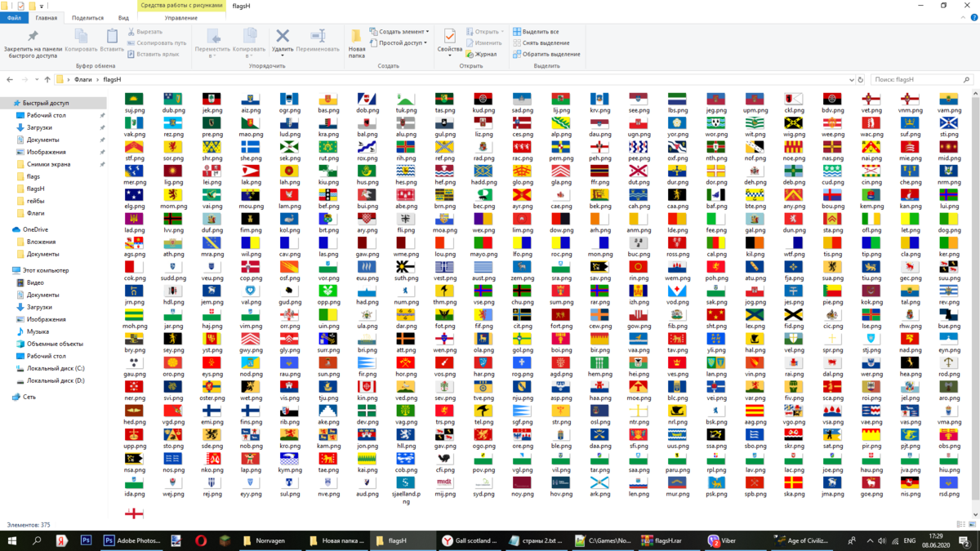The width and height of the screenshot is (980, 551).
Task: Open the Windows Start menu
Action: click(12, 540)
